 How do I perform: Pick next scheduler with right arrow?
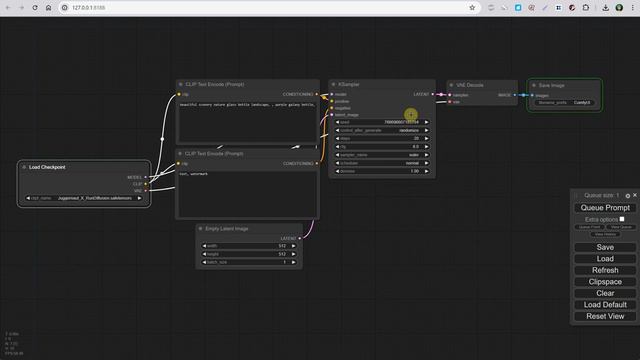point(427,163)
